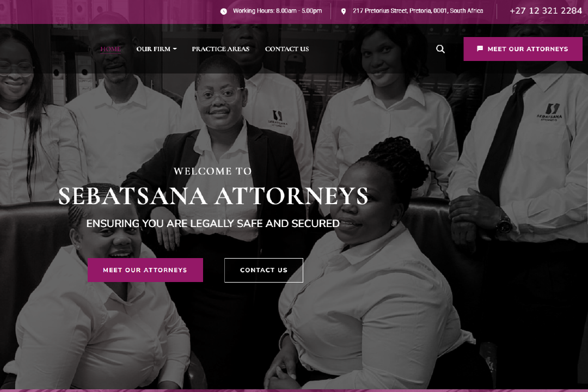Click the Sebatsana logo on the tie-wearing man's shirt
The height and width of the screenshot is (392, 588).
click(x=550, y=112)
